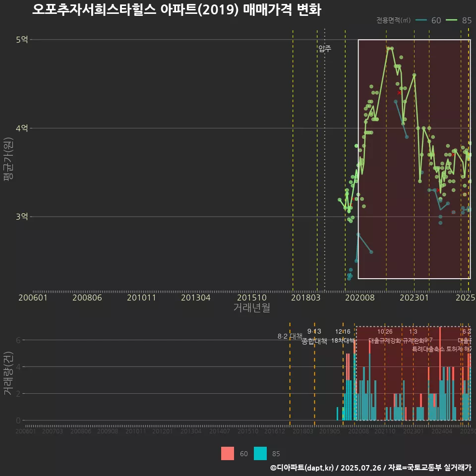Click 200806 on the price chart x-axis

[x=87, y=297]
